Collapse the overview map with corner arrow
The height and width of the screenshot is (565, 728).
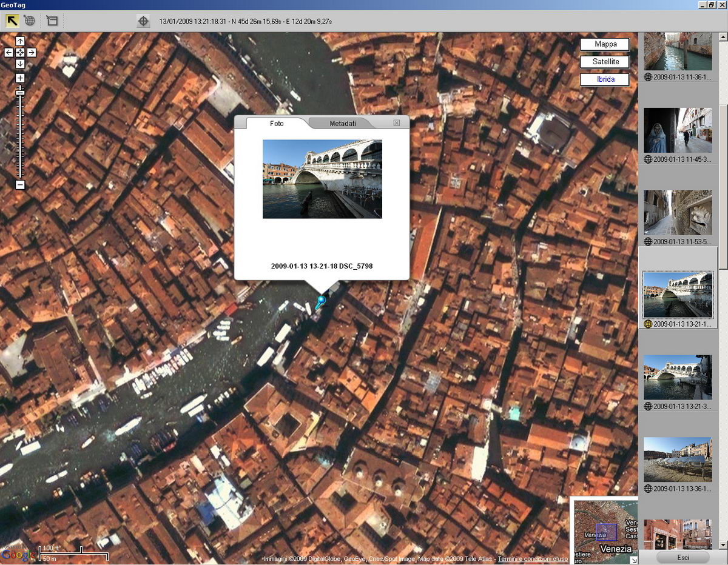634,561
